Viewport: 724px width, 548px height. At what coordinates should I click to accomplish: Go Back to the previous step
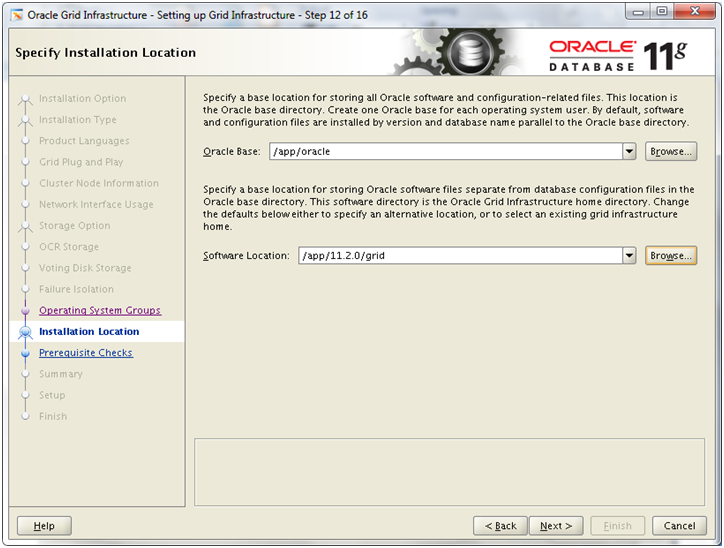501,526
